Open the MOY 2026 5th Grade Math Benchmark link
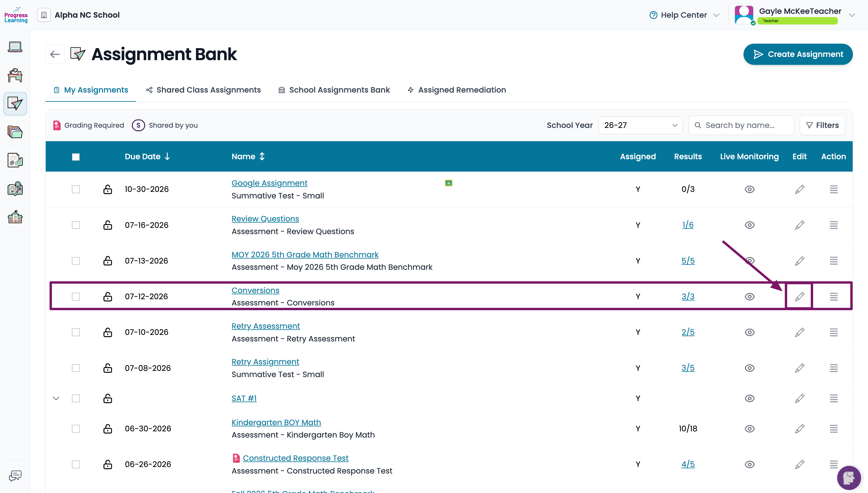Screen dimensions: 868x493 (x=305, y=255)
